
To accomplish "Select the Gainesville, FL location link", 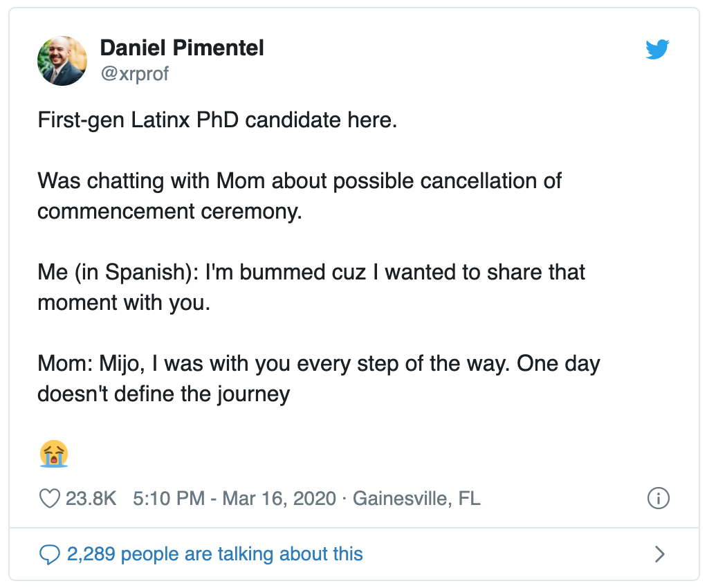I will coord(416,499).
